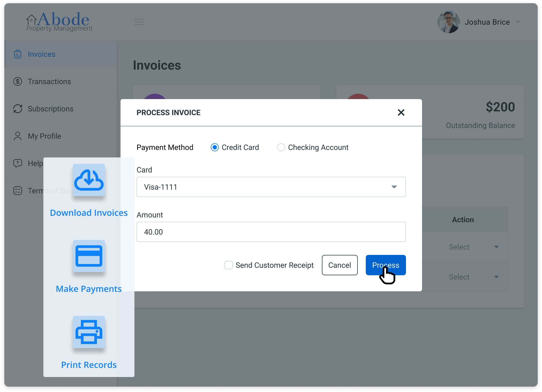542x392 pixels.
Task: Click the Payment Method label
Action: tap(165, 147)
